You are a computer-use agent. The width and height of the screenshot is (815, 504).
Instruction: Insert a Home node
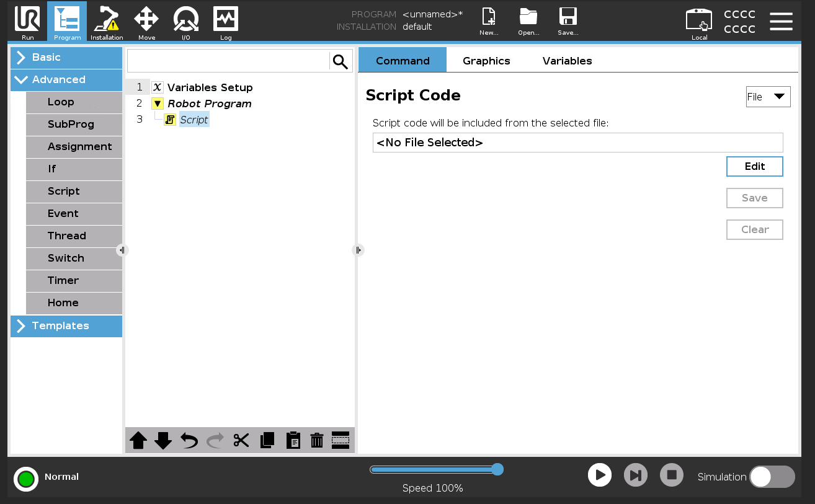tap(74, 303)
